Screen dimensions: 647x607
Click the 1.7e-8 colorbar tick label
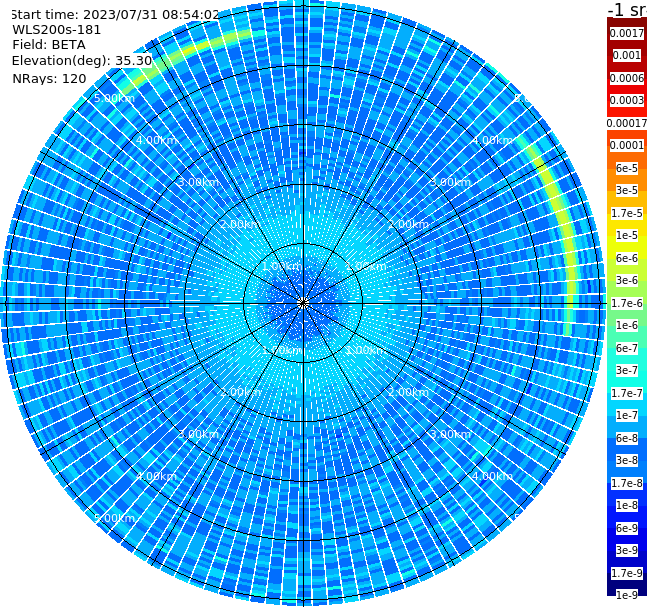tap(627, 483)
